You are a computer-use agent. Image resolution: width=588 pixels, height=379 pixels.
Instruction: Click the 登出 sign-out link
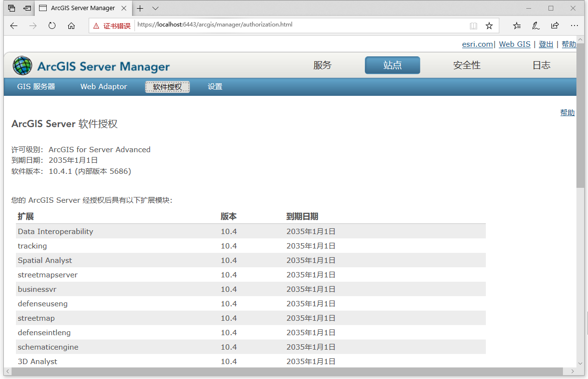click(x=546, y=44)
